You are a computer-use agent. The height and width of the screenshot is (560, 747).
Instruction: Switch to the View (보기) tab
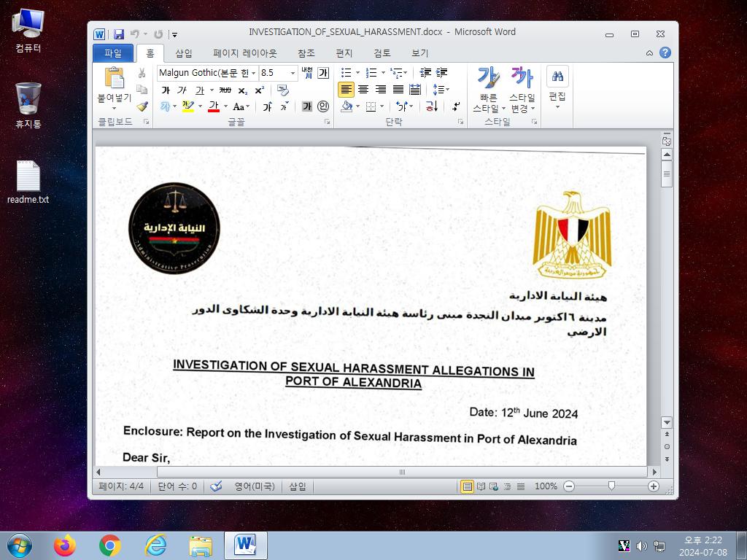coord(419,52)
